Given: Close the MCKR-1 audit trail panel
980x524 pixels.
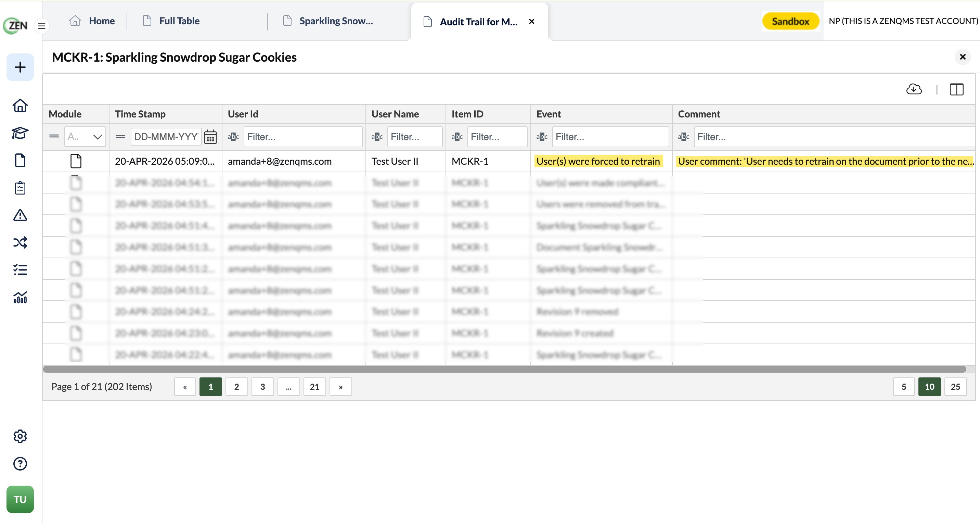Looking at the screenshot, I should 963,57.
